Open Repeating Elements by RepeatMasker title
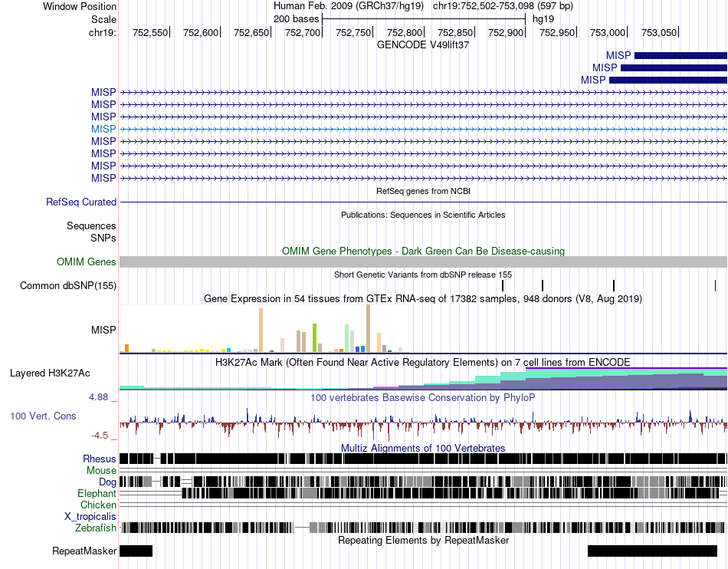This screenshot has height=569, width=728. click(423, 540)
